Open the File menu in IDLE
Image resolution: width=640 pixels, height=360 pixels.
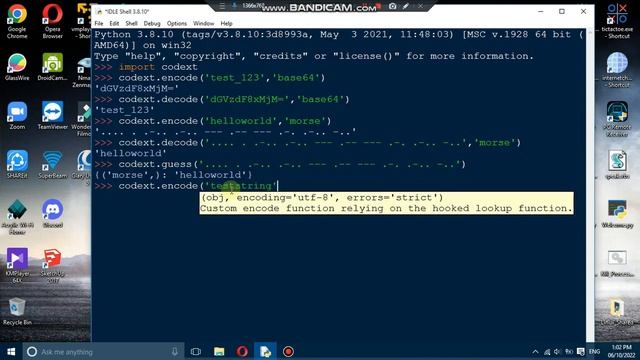click(99, 24)
